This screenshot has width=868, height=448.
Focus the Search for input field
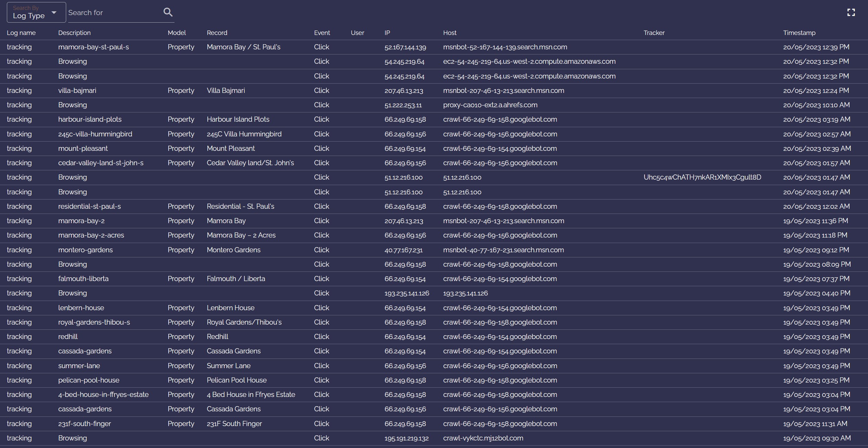[x=113, y=13]
